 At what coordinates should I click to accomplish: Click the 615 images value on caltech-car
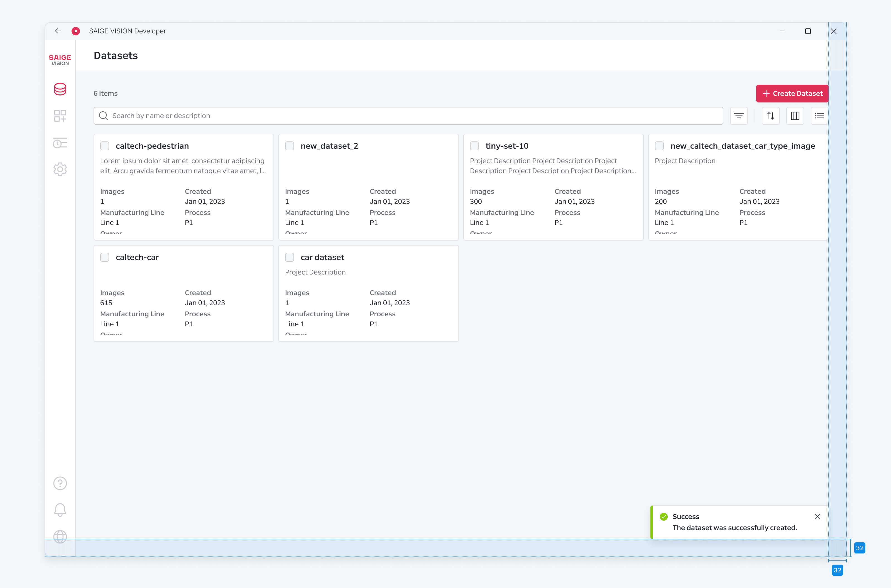coord(106,303)
